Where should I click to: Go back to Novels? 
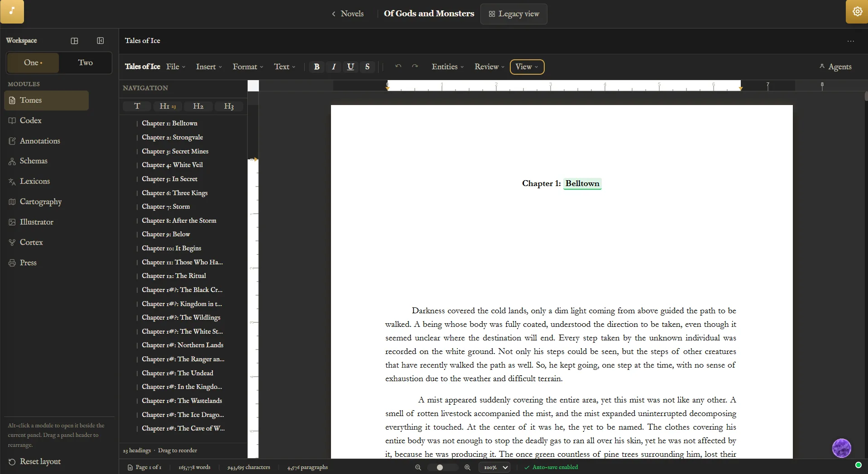pyautogui.click(x=347, y=14)
